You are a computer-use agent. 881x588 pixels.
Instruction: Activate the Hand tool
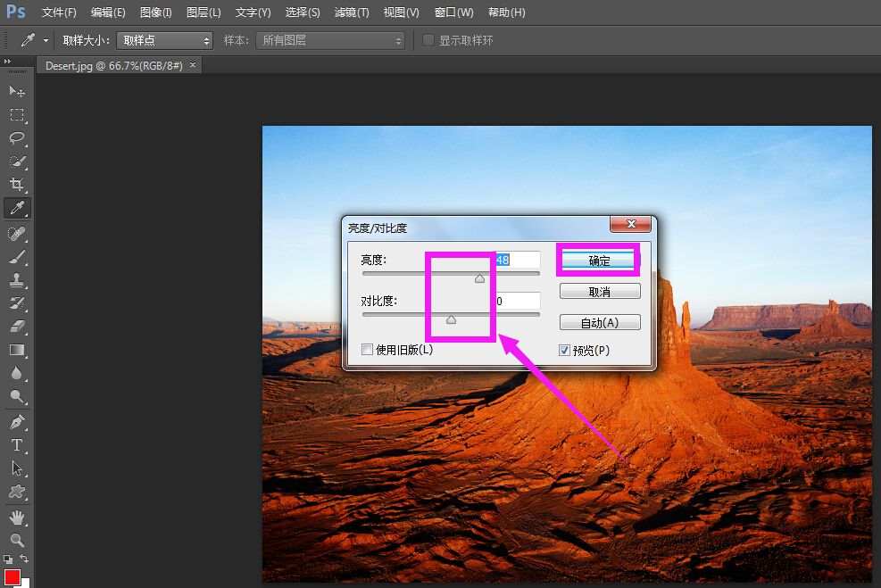coord(17,518)
